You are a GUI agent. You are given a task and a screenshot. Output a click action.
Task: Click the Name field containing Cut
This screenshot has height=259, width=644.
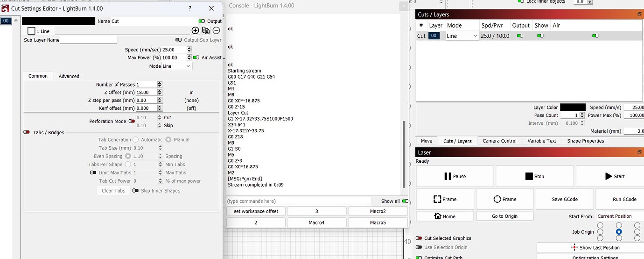[154, 21]
